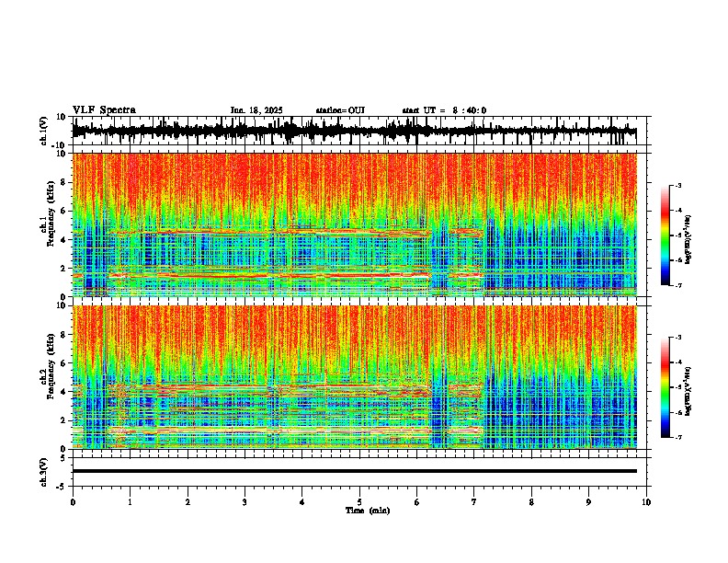Click the "start UT = 8 : 40: 0" label
Screen dimensions: 728x563
click(444, 110)
